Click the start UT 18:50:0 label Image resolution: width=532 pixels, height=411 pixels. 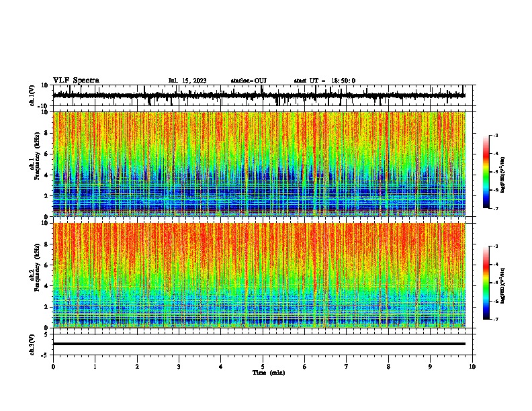point(324,81)
